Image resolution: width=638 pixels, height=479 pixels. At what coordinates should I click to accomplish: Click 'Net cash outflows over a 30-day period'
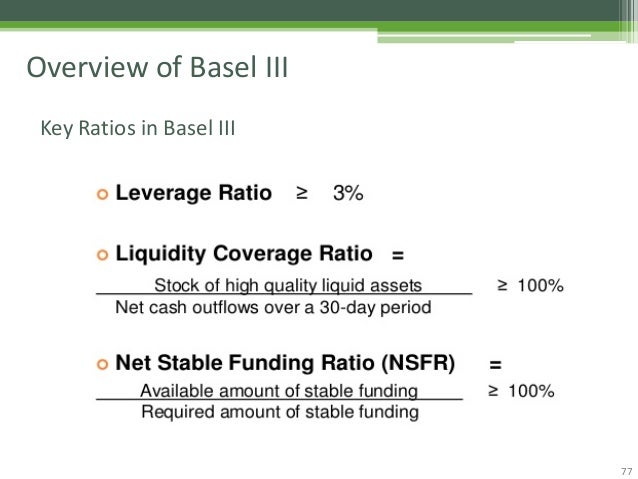click(274, 307)
